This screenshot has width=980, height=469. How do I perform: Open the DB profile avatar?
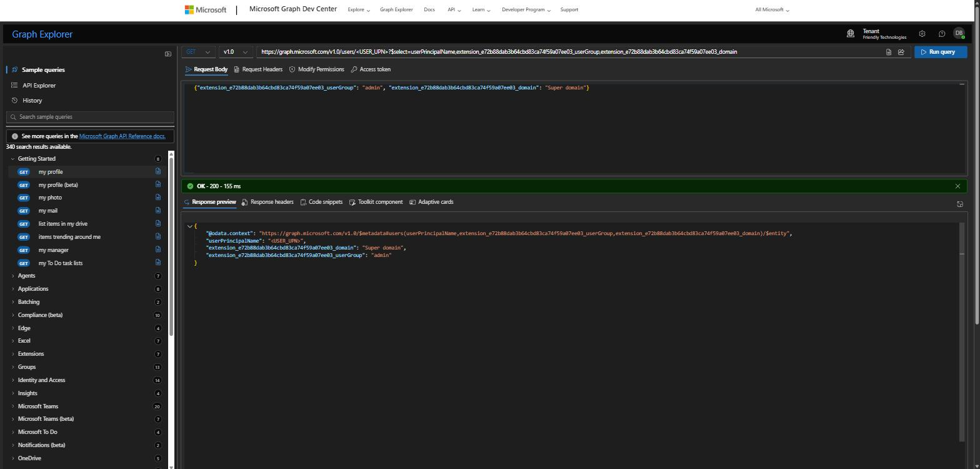point(959,34)
